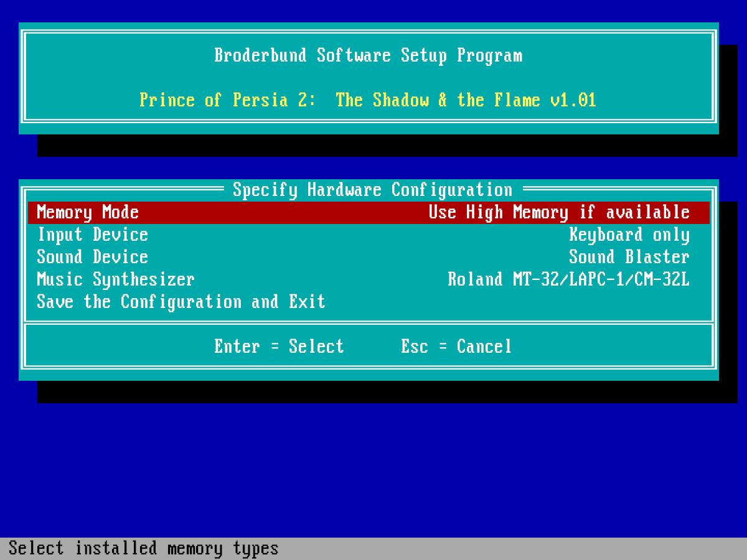747x560 pixels.
Task: Click the 'Select installed memory types' status text
Action: click(144, 549)
